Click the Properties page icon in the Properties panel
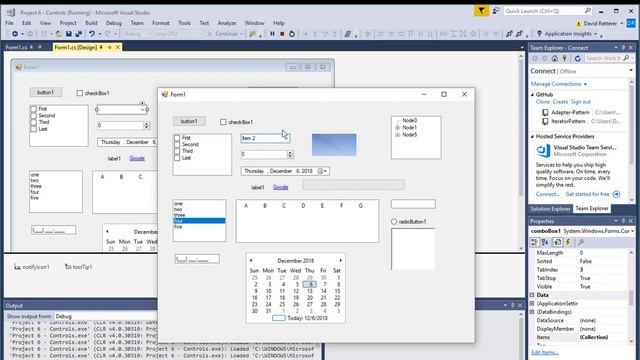Screen dimensions: 640x360 pos(558,242)
